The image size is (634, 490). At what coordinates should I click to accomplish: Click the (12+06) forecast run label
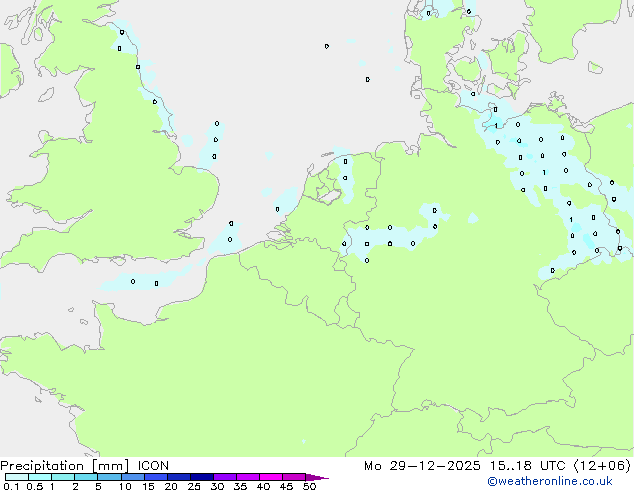coord(597,465)
